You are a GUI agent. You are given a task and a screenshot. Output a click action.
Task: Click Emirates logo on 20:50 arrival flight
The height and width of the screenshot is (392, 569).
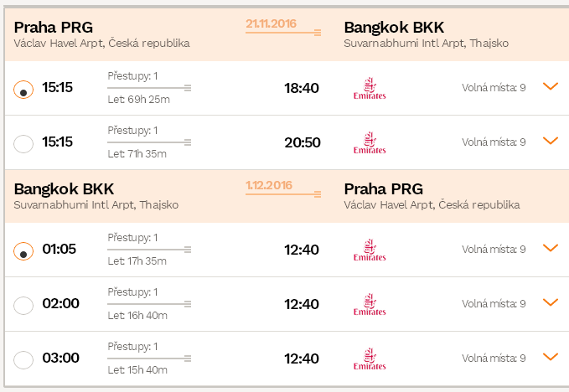[x=370, y=142]
